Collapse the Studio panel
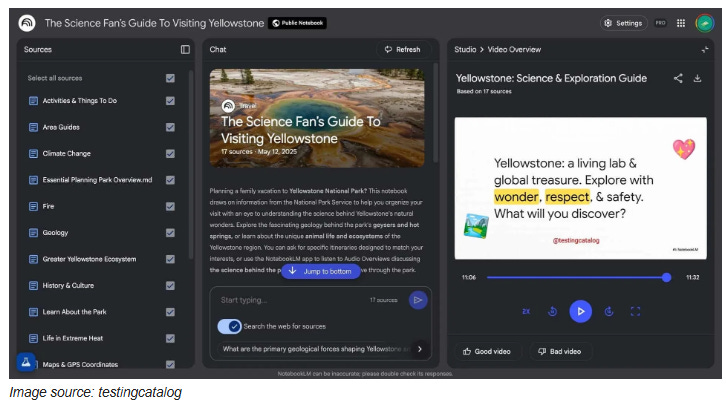 click(705, 50)
